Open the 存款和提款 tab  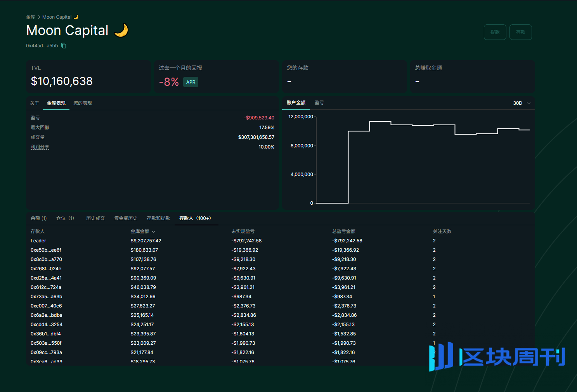click(x=158, y=218)
